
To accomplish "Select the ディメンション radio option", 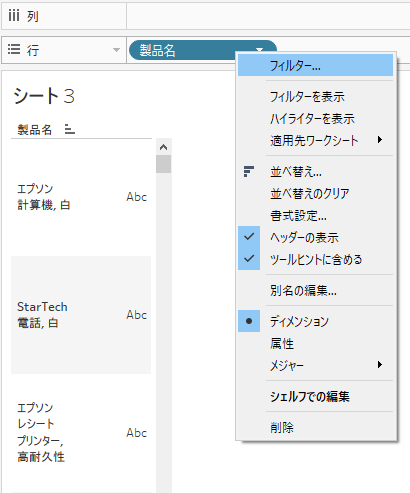I will [x=315, y=321].
